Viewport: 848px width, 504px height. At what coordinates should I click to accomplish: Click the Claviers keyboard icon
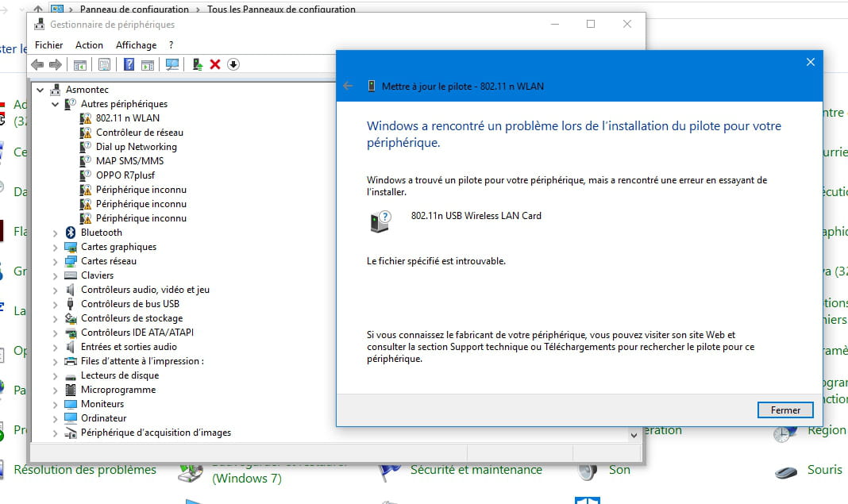(71, 275)
